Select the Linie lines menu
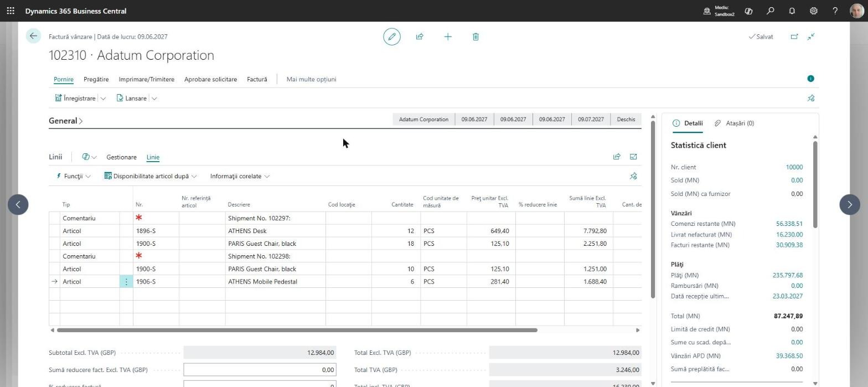Viewport: 868px width, 387px height. click(153, 157)
